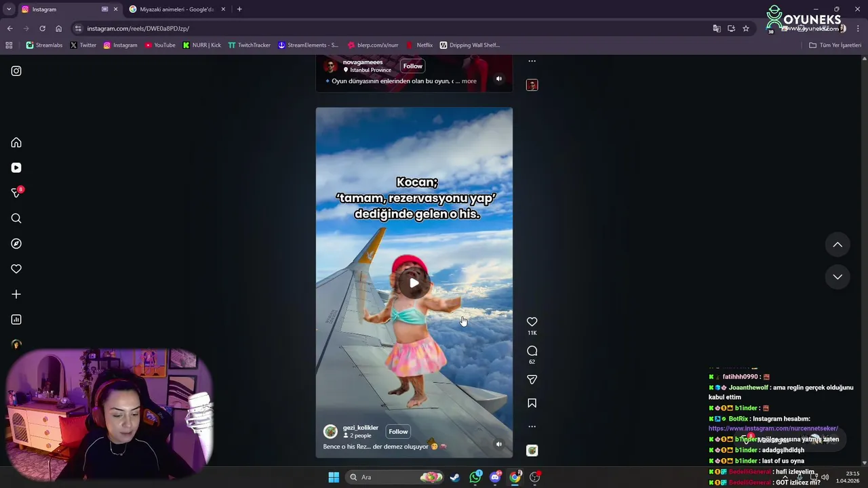This screenshot has height=488, width=868.
Task: Switch to Miyazaki animeleri Google tab
Action: coord(176,9)
